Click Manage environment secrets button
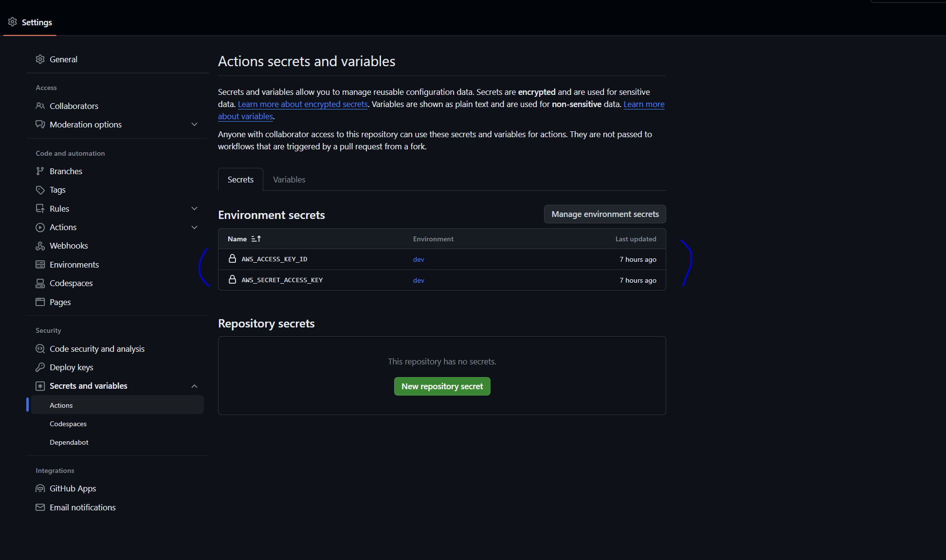Viewport: 946px width, 560px height. pyautogui.click(x=604, y=214)
